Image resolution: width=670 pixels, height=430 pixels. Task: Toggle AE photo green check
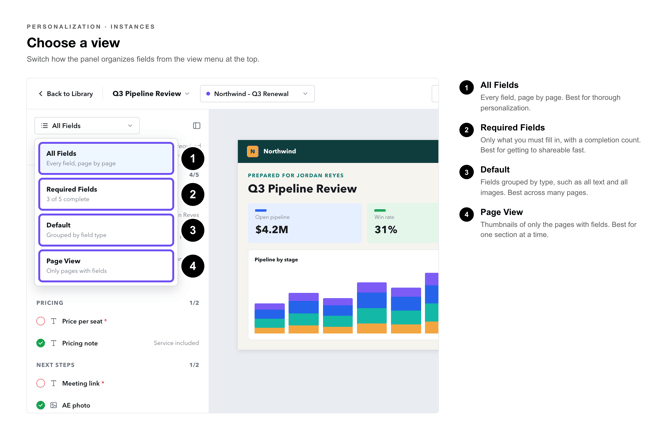[41, 405]
